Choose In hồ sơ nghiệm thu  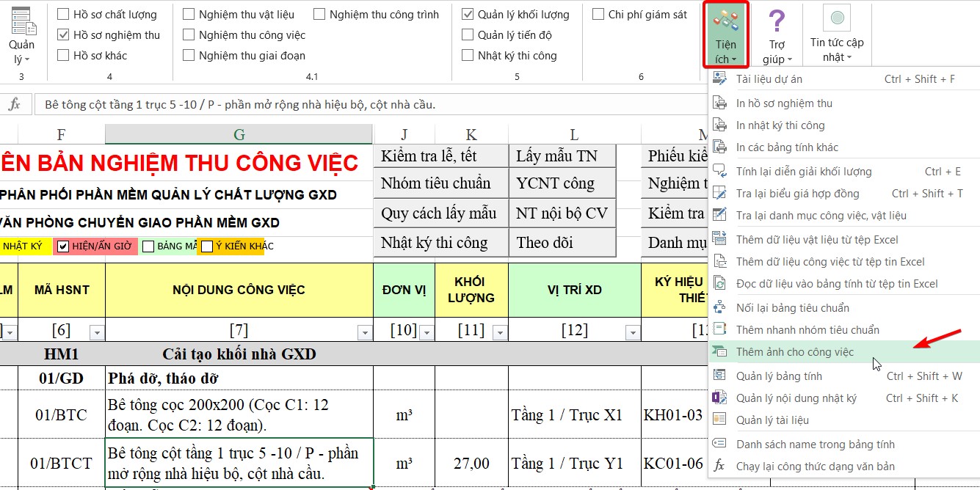click(x=784, y=103)
